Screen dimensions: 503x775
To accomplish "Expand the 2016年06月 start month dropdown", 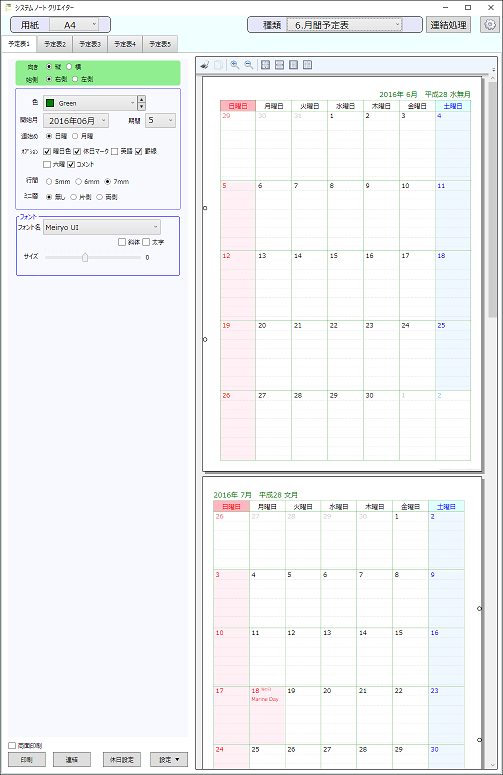I will point(76,121).
